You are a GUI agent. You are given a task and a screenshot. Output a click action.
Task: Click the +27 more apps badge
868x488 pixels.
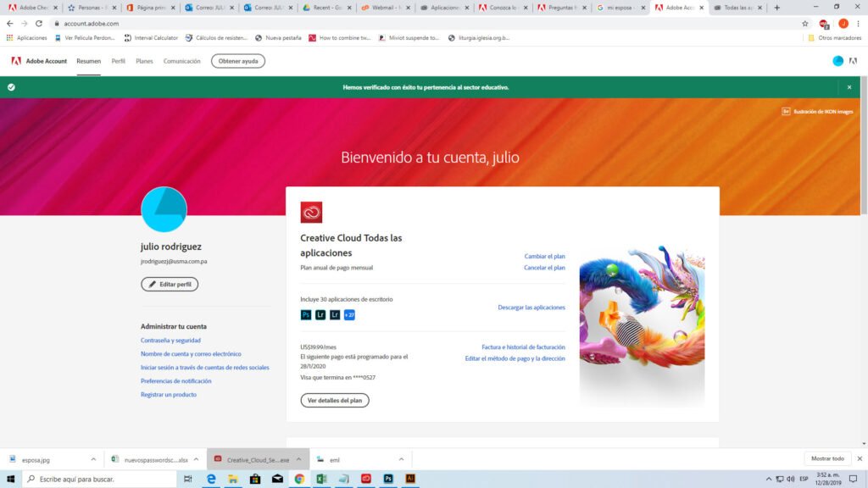tap(348, 314)
